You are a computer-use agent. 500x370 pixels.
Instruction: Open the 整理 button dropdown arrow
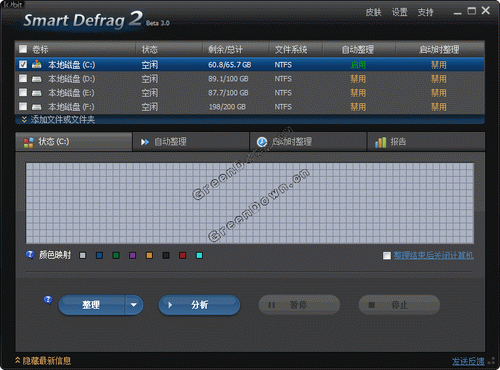tap(134, 305)
